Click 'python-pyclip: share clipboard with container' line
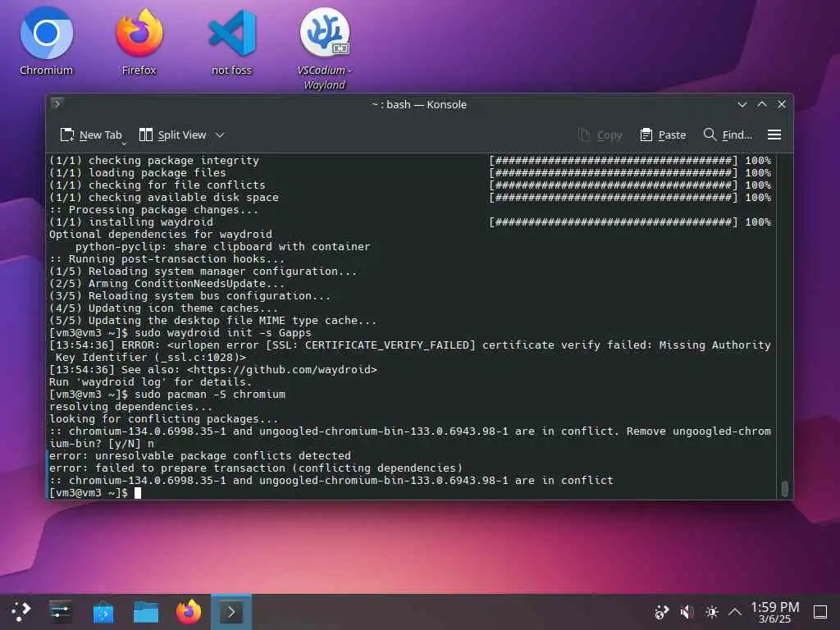Screen dimensions: 840x630 [x=222, y=246]
